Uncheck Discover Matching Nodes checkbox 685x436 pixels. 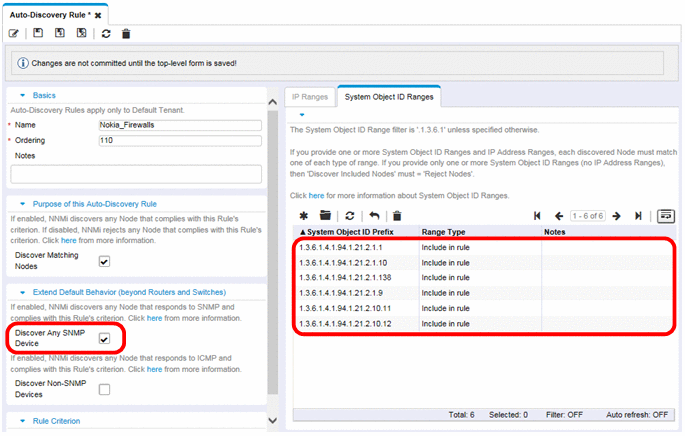click(104, 261)
